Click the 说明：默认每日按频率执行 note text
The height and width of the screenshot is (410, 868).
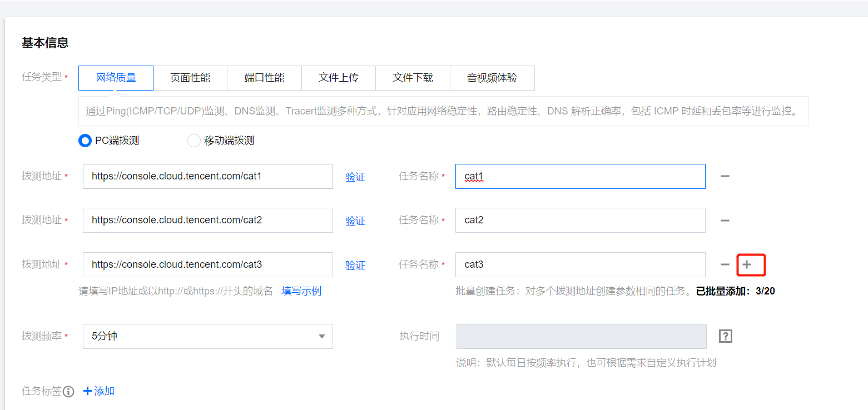[586, 363]
